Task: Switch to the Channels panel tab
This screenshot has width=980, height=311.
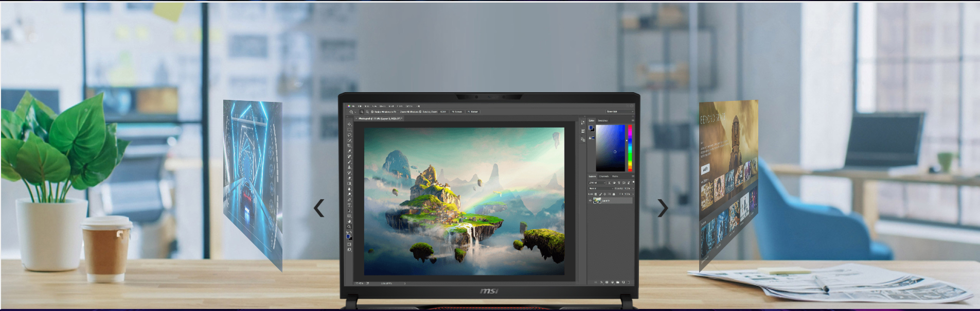Action: (604, 176)
